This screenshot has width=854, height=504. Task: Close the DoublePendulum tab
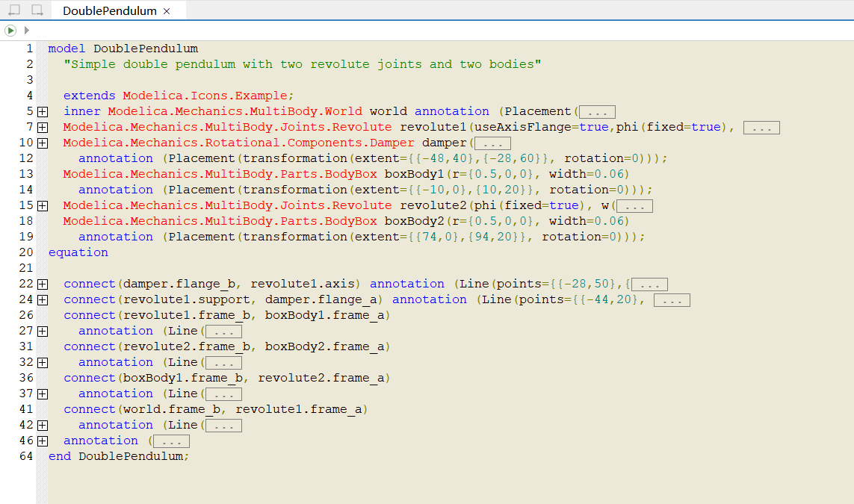tap(167, 11)
